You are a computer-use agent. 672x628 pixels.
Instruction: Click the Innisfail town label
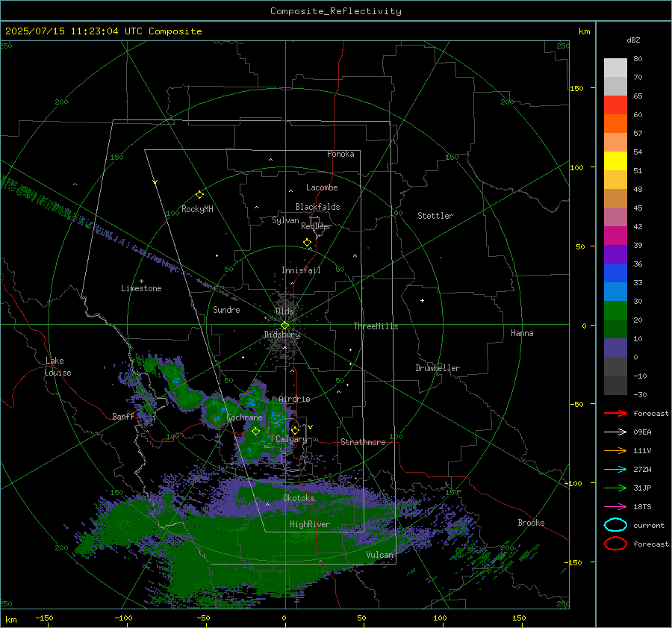[x=301, y=270]
